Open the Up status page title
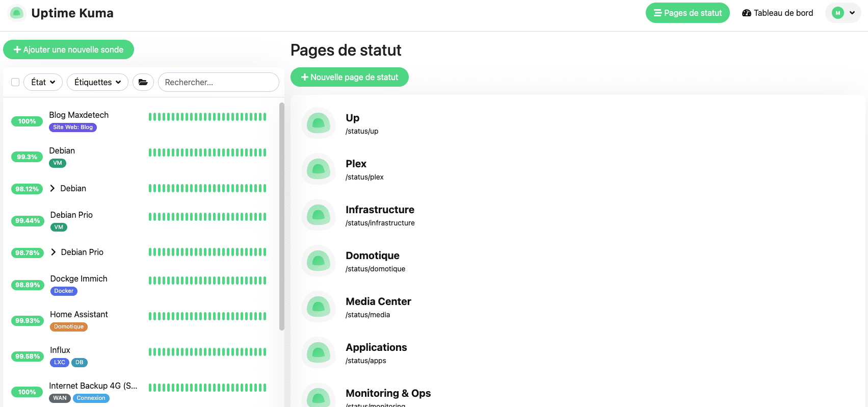Screen dimensions: 868x407 click(353, 118)
